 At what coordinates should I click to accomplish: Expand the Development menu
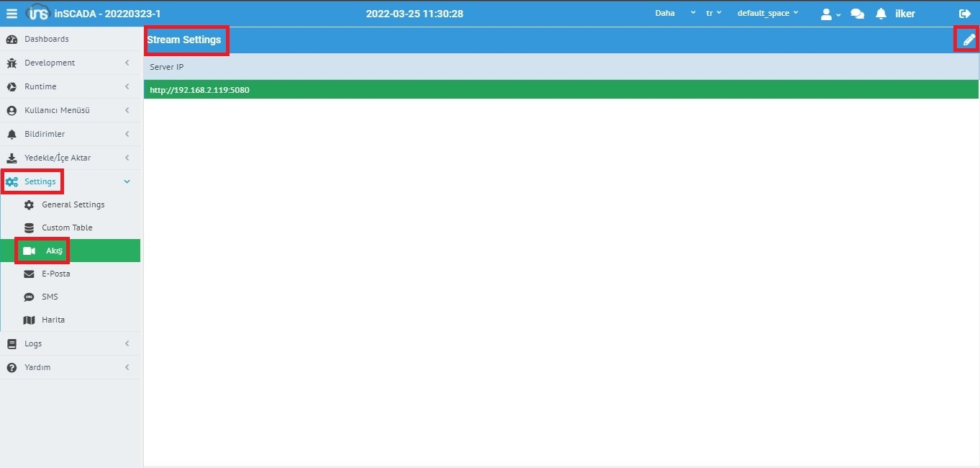(50, 63)
